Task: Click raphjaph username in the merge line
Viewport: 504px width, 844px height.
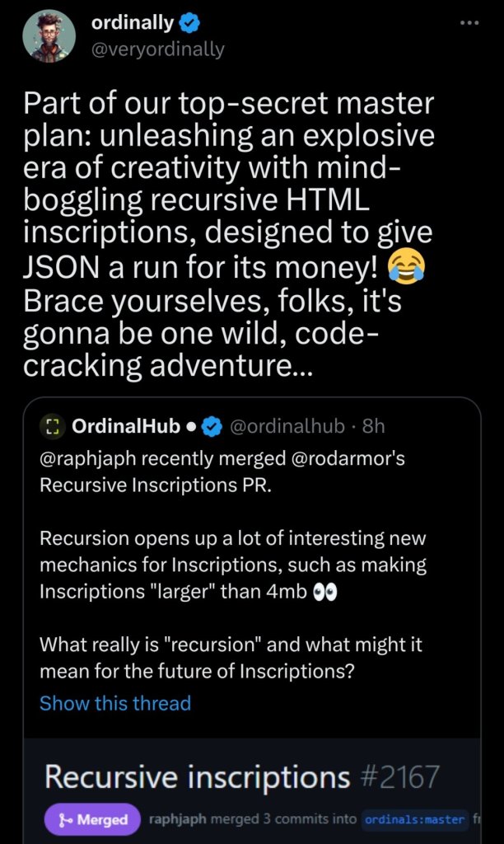Action: pyautogui.click(x=179, y=819)
